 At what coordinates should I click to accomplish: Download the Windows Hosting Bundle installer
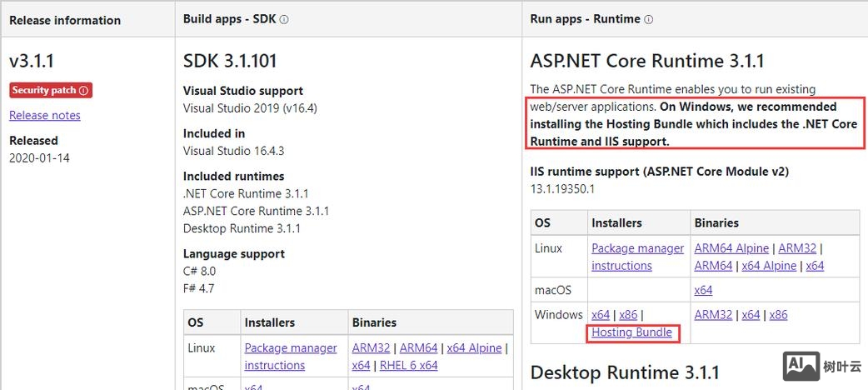631,332
